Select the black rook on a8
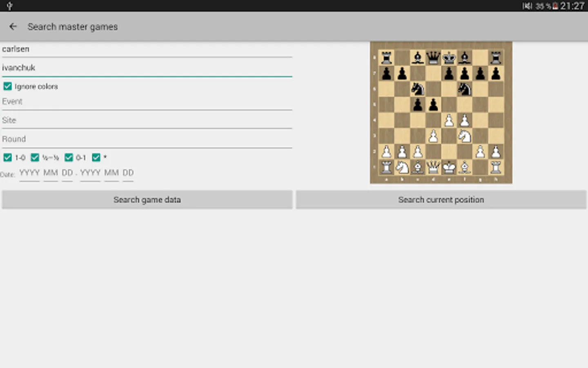 point(386,58)
